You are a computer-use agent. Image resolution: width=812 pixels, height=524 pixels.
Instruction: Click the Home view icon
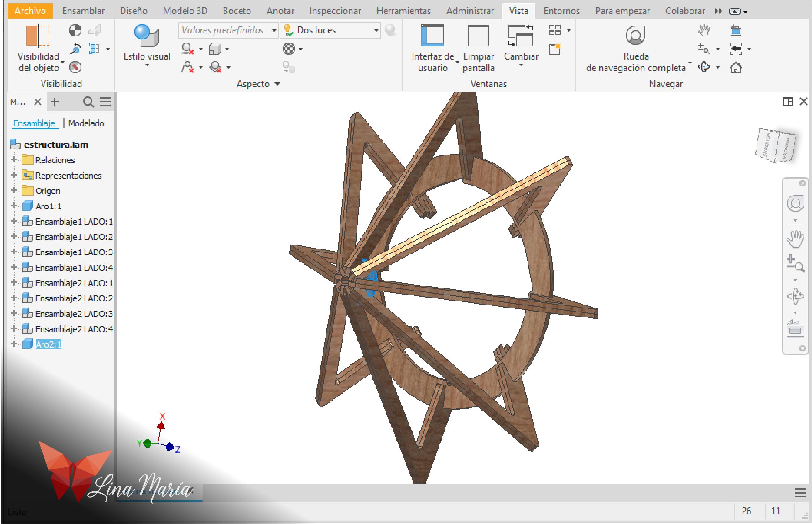(x=736, y=67)
